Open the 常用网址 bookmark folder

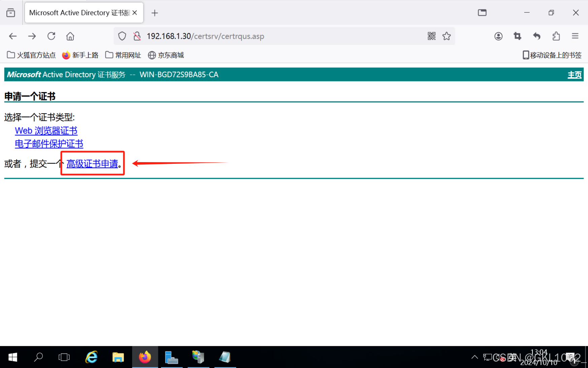tap(123, 55)
